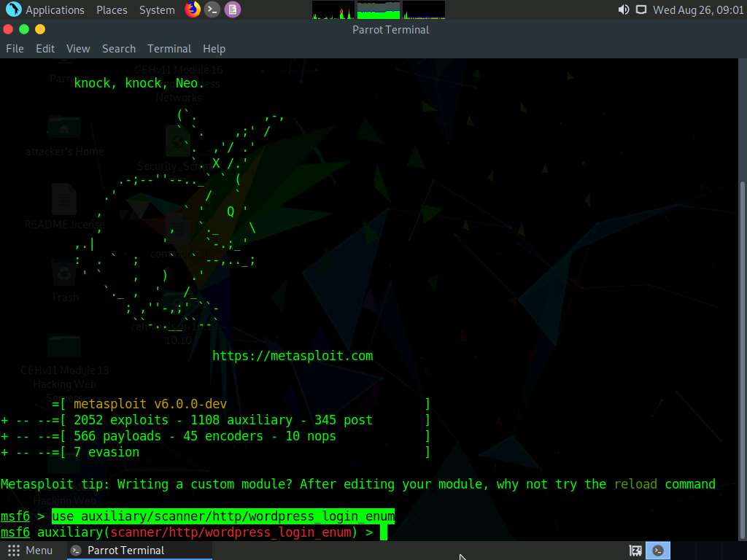Click the keyboard layout indicator in the taskbar
The width and height of the screenshot is (747, 560).
[634, 550]
